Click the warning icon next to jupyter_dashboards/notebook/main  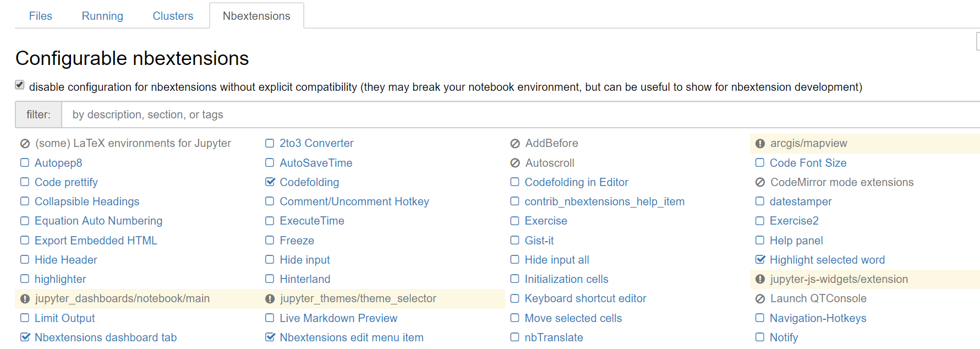(x=25, y=299)
